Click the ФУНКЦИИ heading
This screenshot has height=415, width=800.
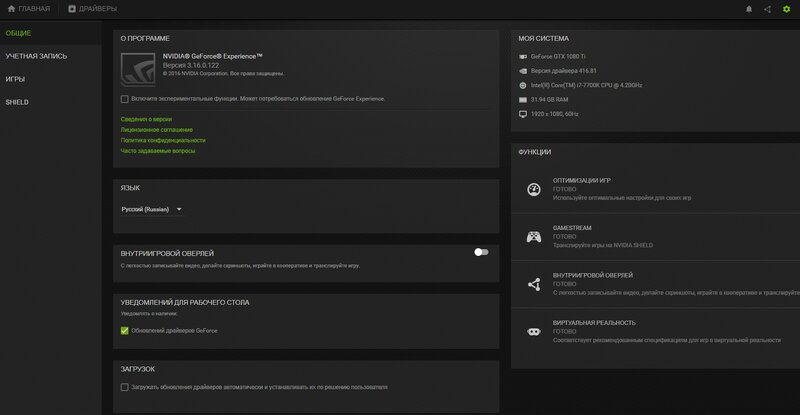click(534, 152)
